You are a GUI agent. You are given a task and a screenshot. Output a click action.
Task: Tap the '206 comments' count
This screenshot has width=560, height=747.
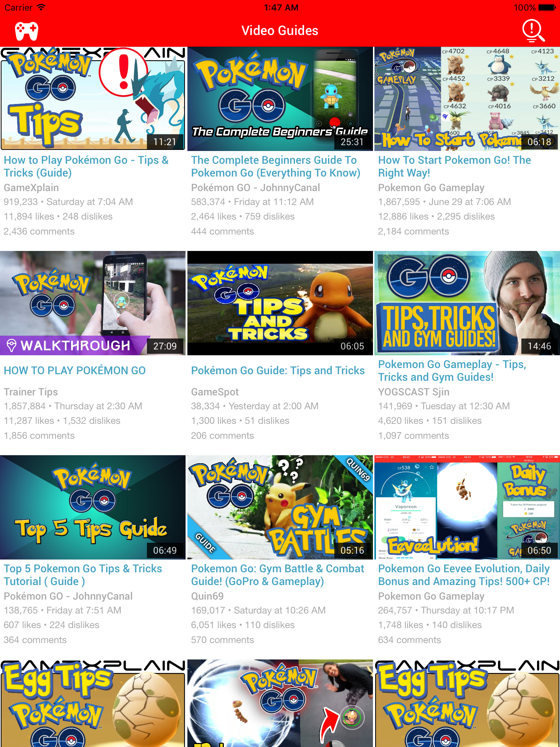click(x=222, y=436)
